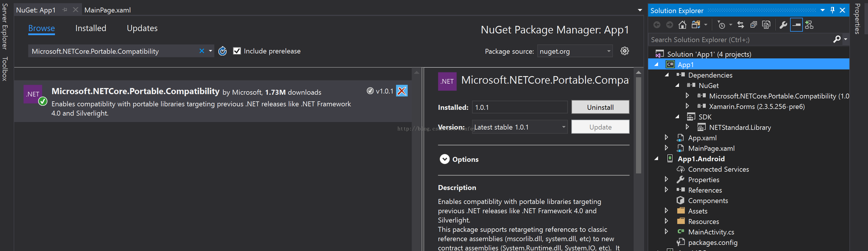Switch to the Updates tab
This screenshot has height=251, width=868.
tap(142, 28)
